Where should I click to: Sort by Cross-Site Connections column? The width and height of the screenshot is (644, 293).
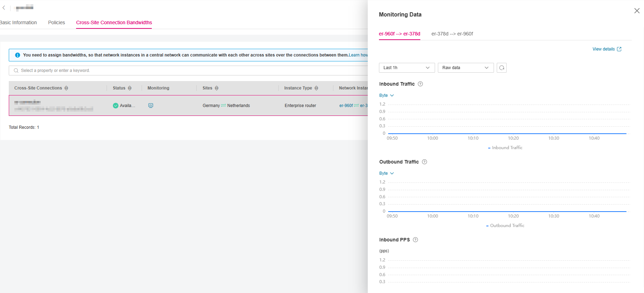[x=66, y=88]
